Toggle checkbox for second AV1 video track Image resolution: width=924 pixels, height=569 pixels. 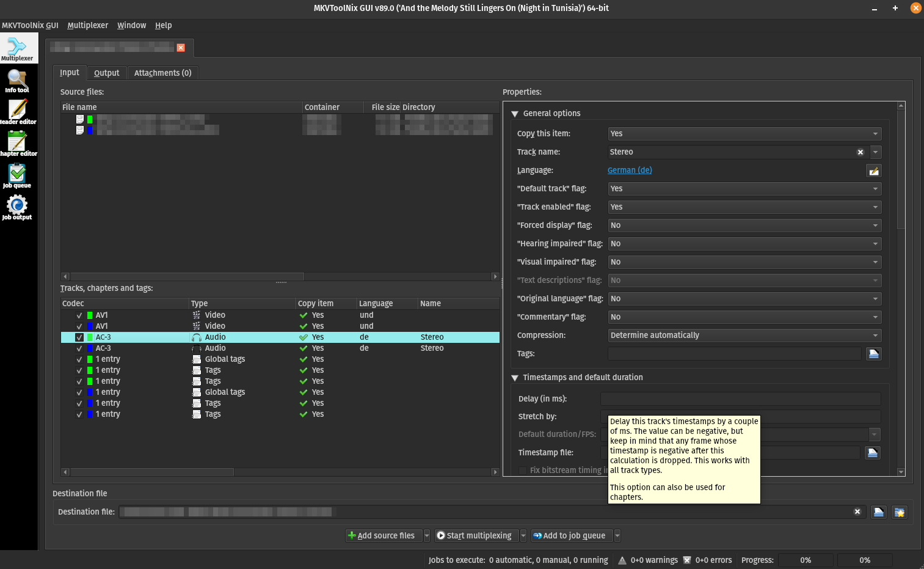79,326
